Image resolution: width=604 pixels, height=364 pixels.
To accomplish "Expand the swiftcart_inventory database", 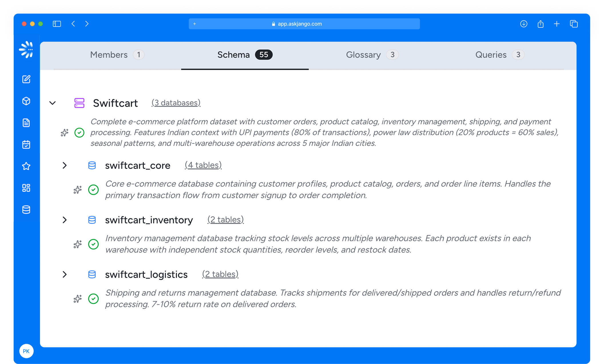I will tap(65, 220).
